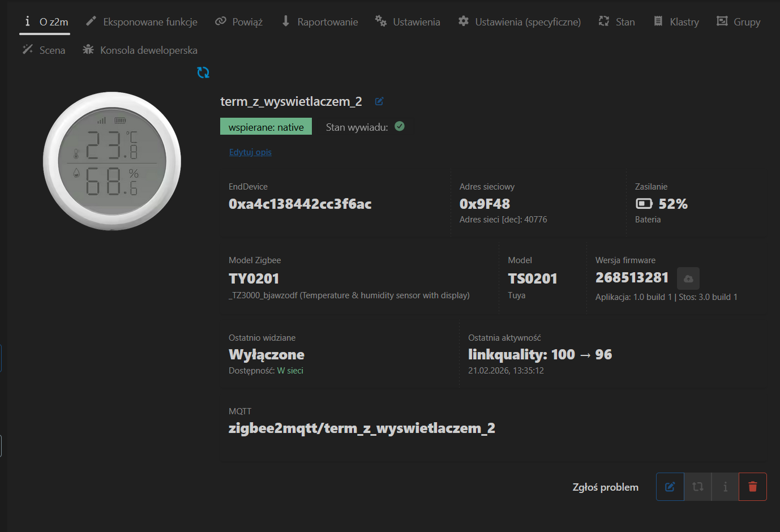The width and height of the screenshot is (780, 532).
Task: Click the red trash delete device button
Action: (x=753, y=487)
